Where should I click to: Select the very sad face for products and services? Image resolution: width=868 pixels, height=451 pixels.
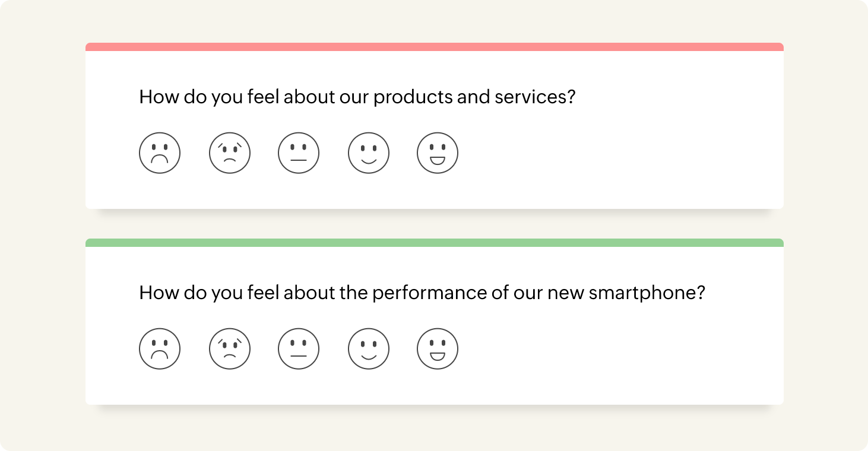(x=160, y=153)
